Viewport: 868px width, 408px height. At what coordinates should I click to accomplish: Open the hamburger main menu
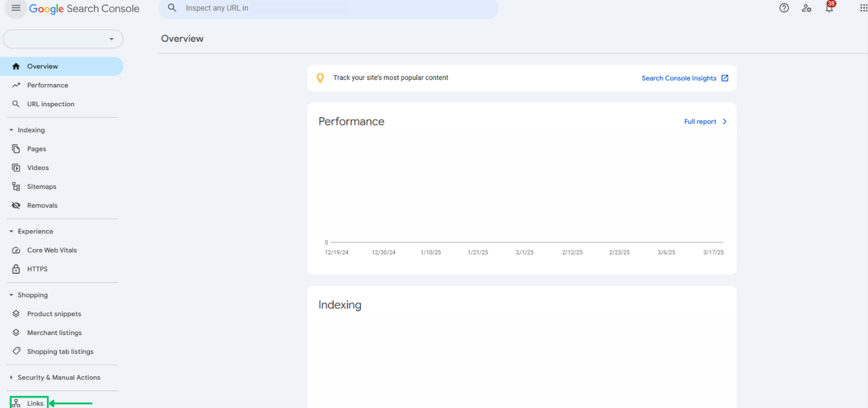(x=16, y=9)
